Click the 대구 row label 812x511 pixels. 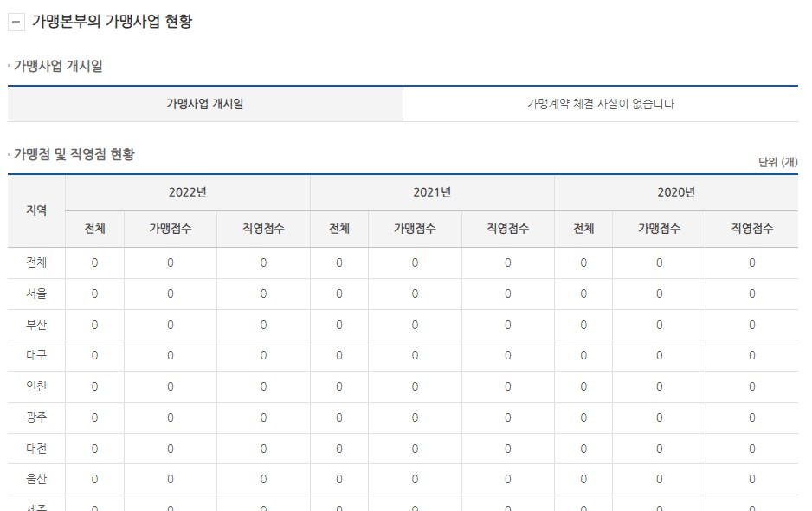coord(36,355)
